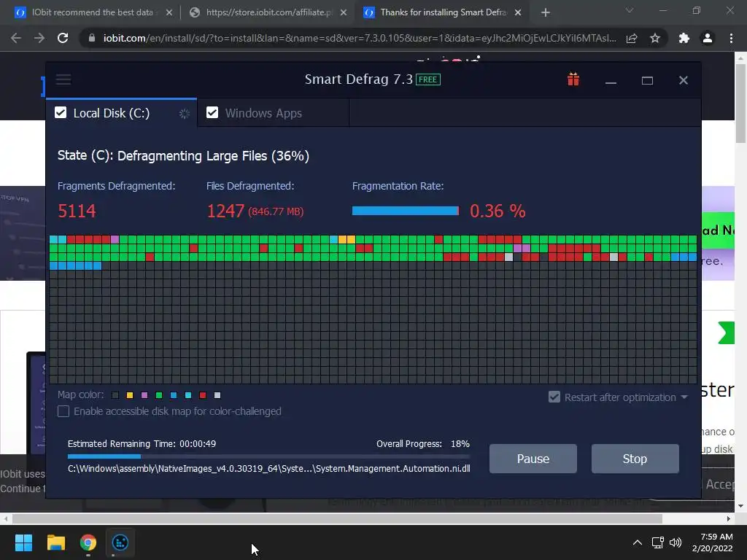
Task: Open a new browser tab
Action: [x=546, y=13]
